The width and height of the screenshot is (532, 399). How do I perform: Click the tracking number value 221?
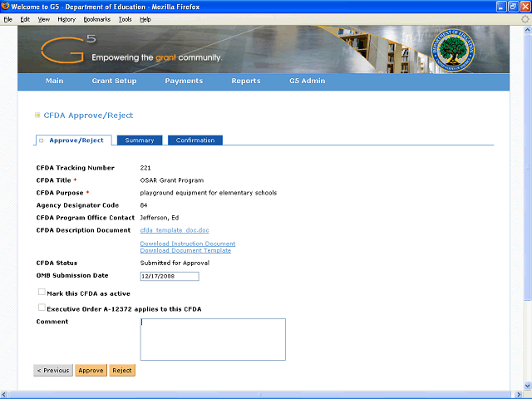click(145, 168)
